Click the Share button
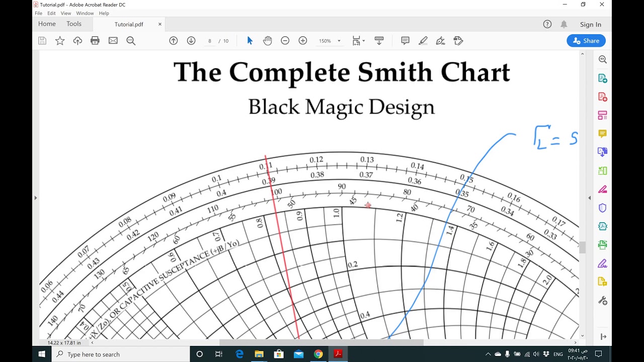The width and height of the screenshot is (644, 362). click(586, 41)
